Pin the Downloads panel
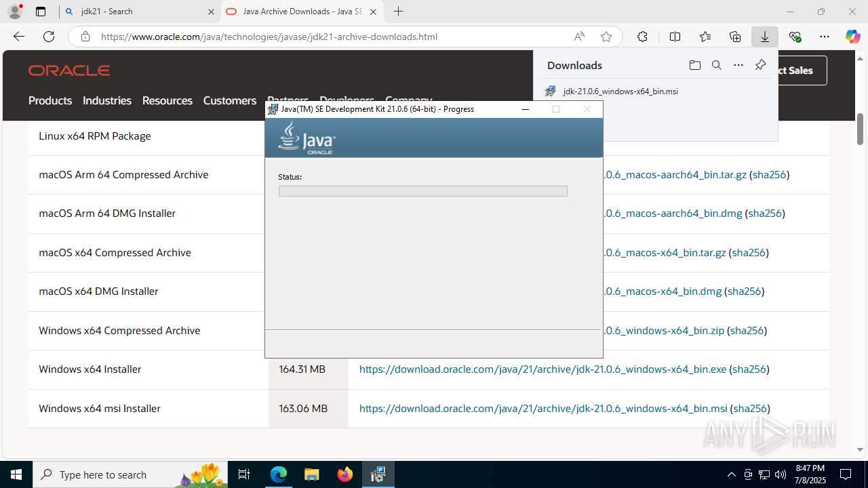Image resolution: width=868 pixels, height=488 pixels. click(760, 65)
